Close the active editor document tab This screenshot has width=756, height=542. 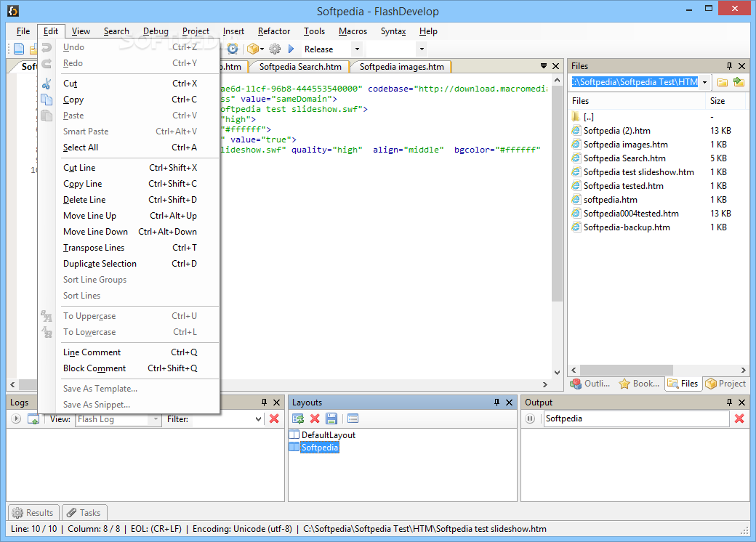556,66
